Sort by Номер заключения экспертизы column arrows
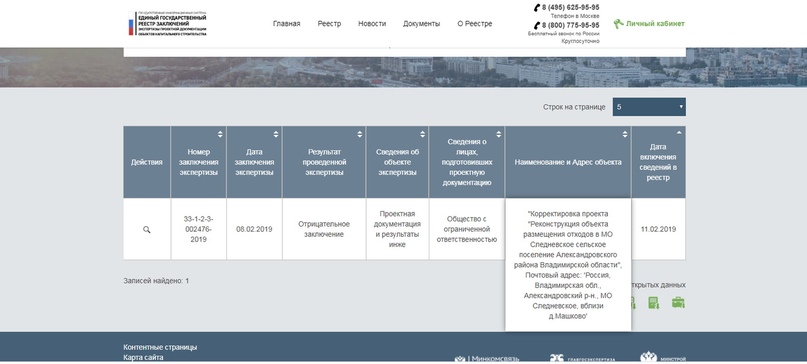807x364 pixels. (220, 134)
